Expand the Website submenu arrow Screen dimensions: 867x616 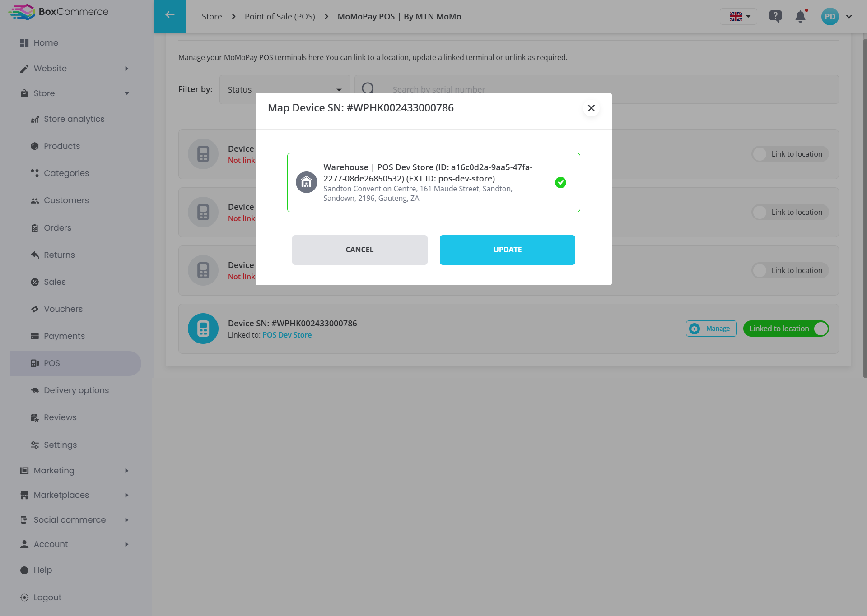(x=127, y=69)
